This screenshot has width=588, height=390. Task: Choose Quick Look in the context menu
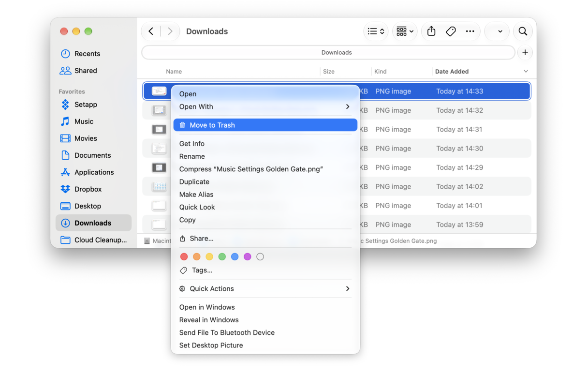pyautogui.click(x=265, y=207)
